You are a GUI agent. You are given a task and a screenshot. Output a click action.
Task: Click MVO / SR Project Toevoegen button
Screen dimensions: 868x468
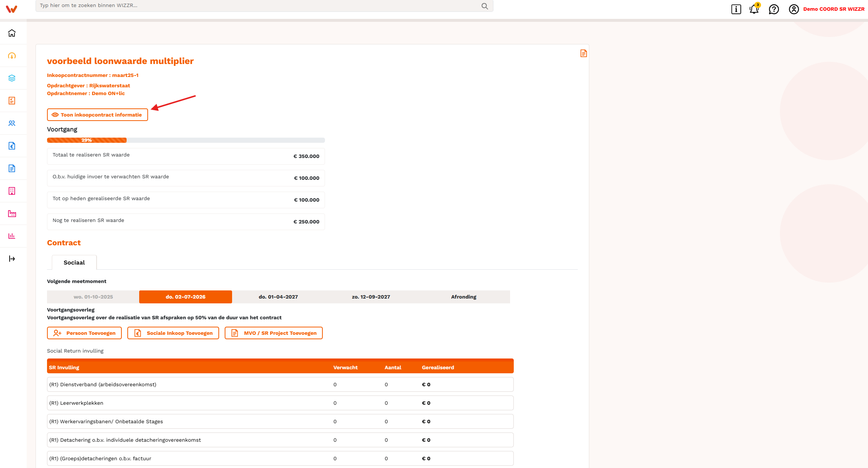(x=274, y=333)
